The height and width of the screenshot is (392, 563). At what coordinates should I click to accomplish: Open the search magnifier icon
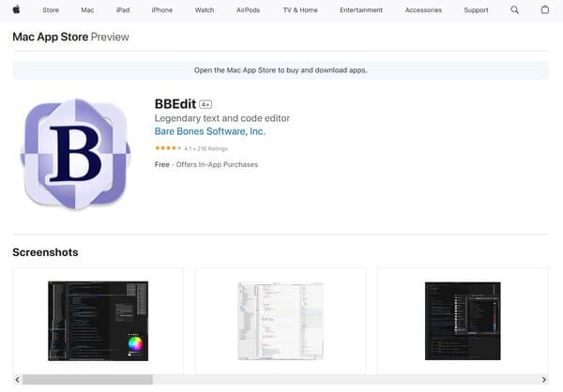pyautogui.click(x=514, y=10)
